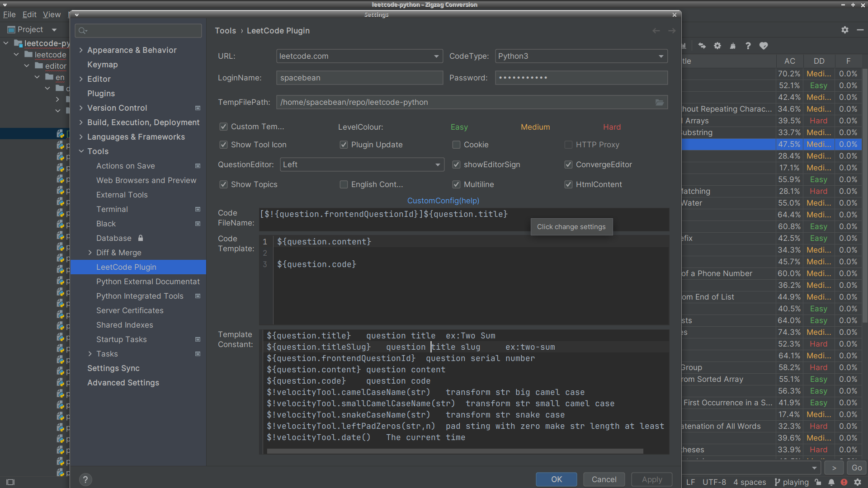This screenshot has width=868, height=488.
Task: Pick the Easy level colour
Action: [x=459, y=127]
